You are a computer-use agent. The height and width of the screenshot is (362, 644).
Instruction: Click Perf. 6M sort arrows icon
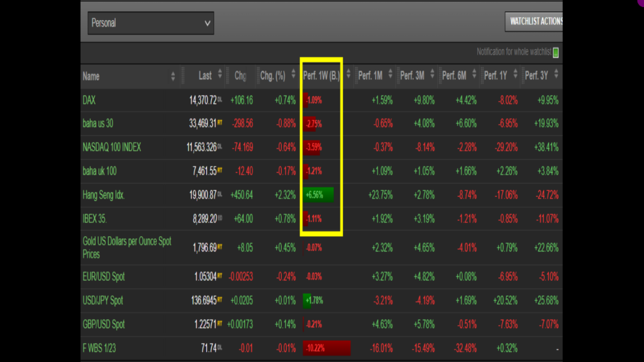pos(474,75)
